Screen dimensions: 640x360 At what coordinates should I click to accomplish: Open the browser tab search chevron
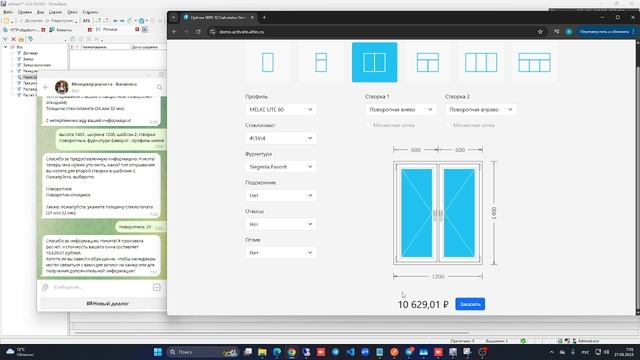click(x=173, y=18)
